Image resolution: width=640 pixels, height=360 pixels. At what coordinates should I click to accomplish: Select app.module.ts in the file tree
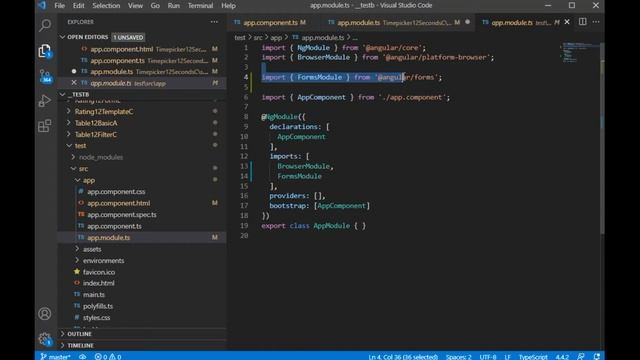click(x=109, y=237)
